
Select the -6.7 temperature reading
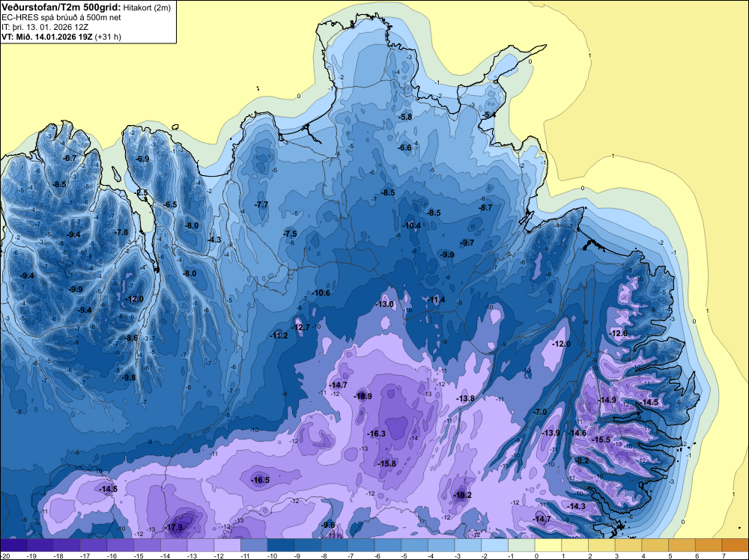(x=70, y=159)
